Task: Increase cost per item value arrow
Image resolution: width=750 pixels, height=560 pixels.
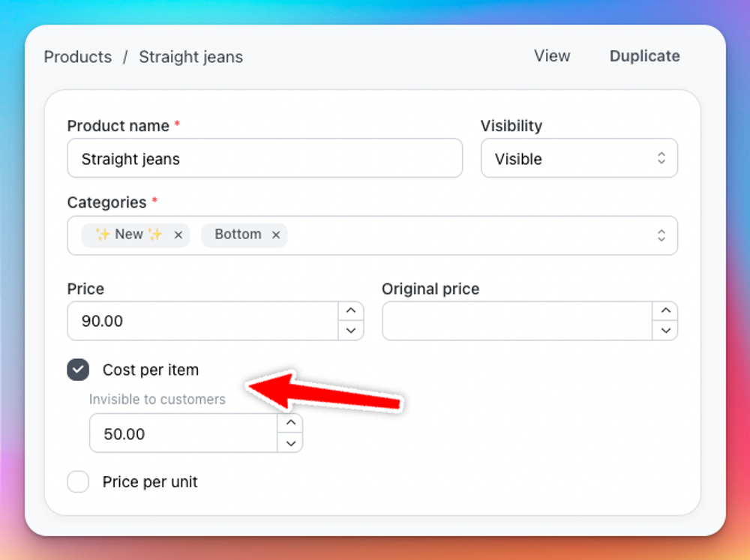Action: tap(290, 423)
